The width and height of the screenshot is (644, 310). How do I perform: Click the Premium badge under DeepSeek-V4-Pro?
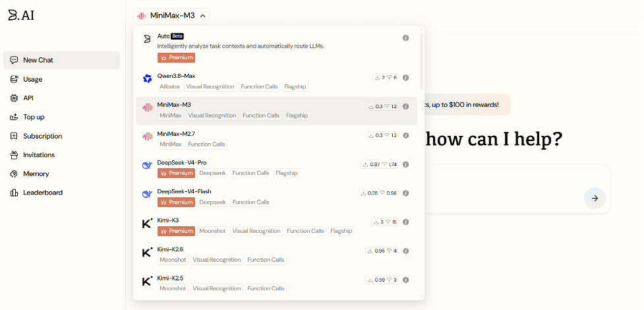click(x=176, y=173)
